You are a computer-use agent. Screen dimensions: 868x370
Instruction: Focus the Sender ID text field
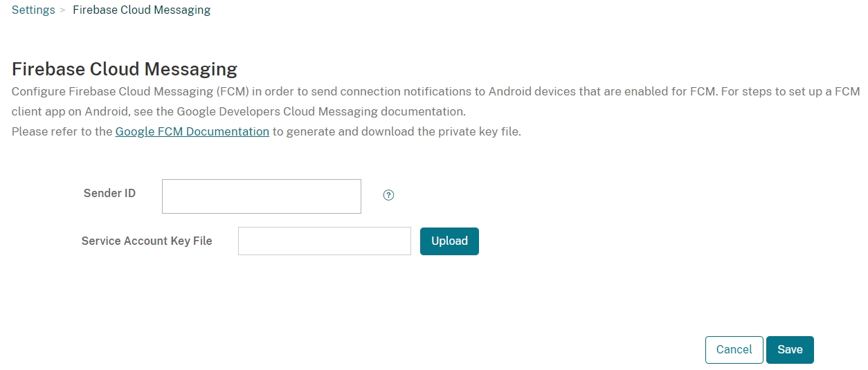pyautogui.click(x=261, y=196)
